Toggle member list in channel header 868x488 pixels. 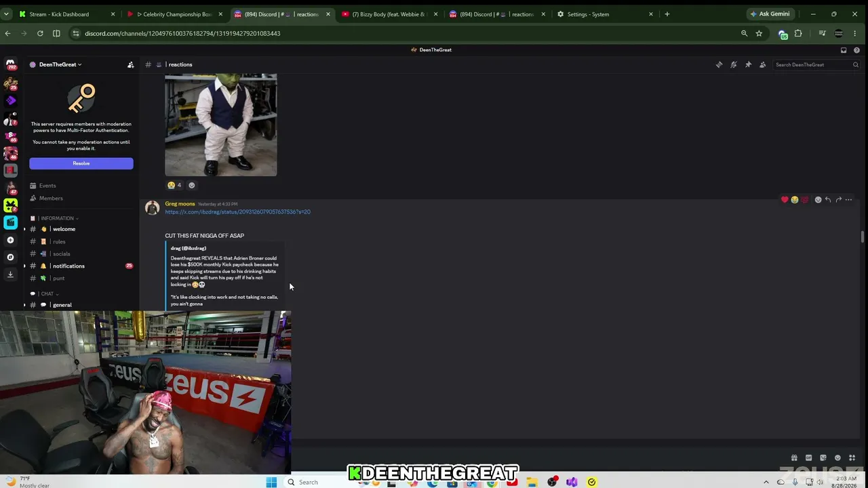point(762,64)
